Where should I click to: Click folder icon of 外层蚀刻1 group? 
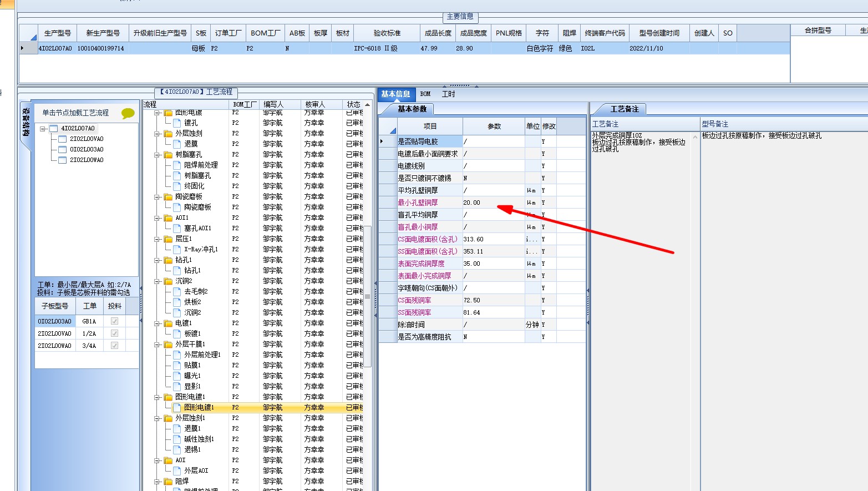point(169,418)
